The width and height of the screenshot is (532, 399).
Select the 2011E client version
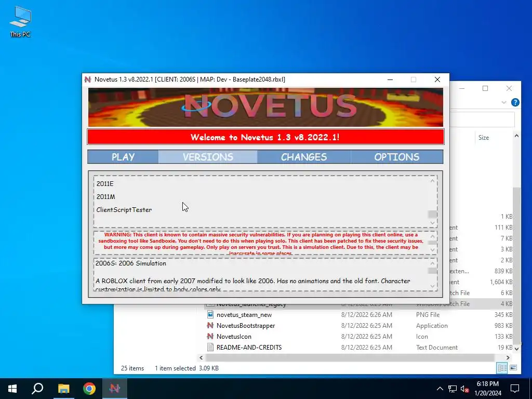[105, 183]
